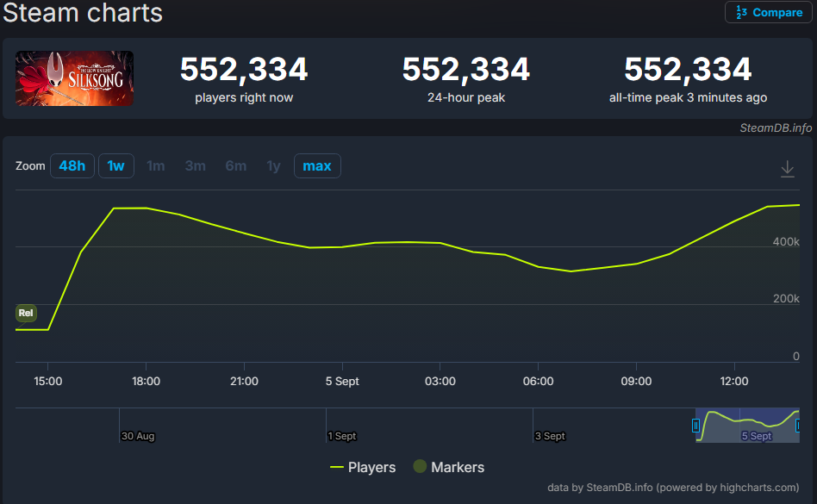Select the 1y zoom option
This screenshot has height=504, width=817.
pos(273,166)
